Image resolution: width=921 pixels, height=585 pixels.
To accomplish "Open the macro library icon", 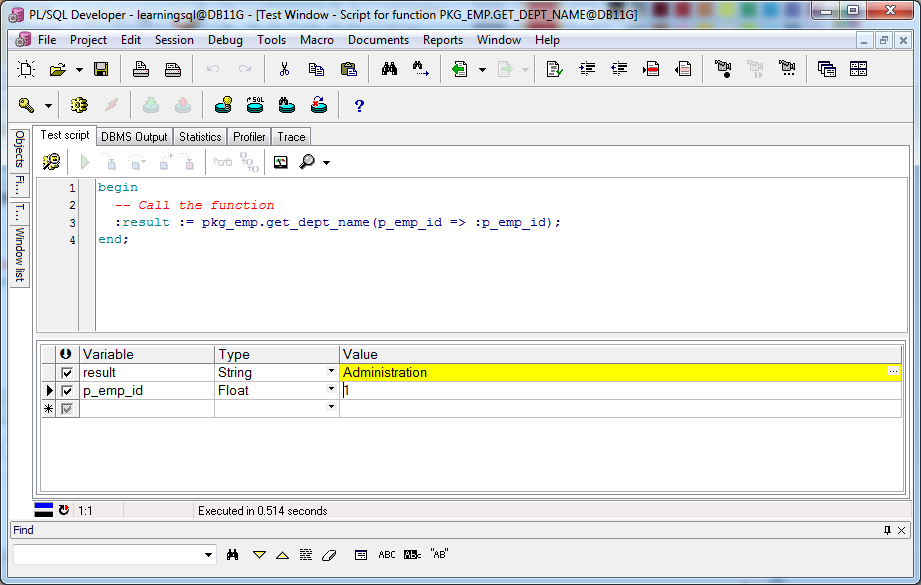I will click(x=787, y=69).
